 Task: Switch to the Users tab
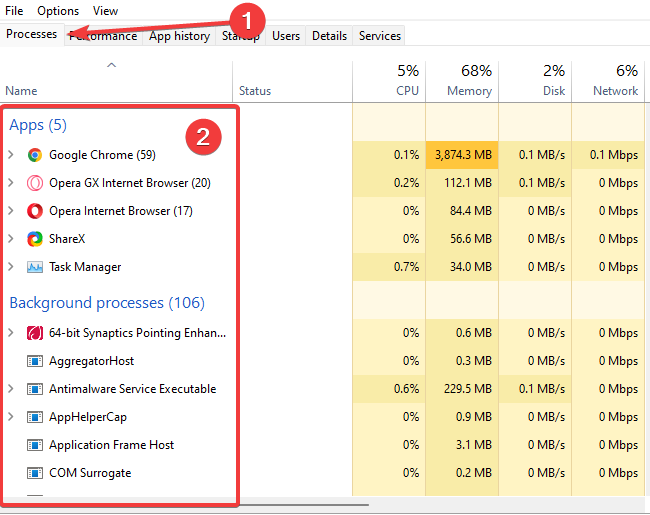(286, 36)
